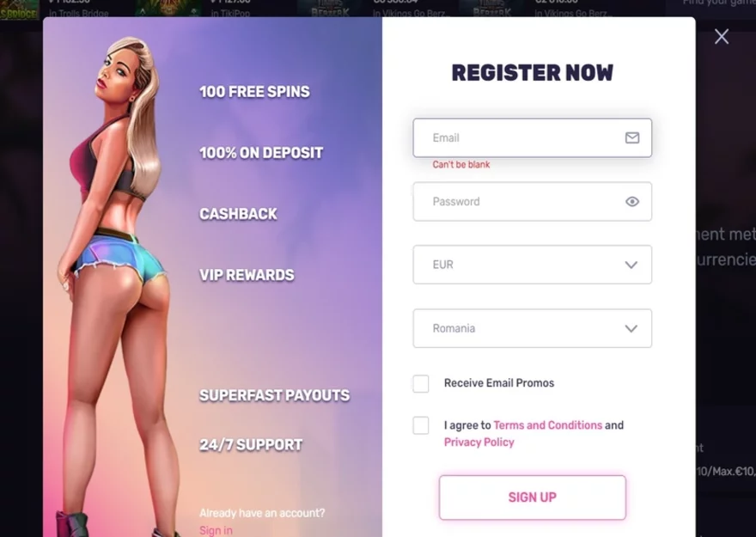This screenshot has height=537, width=756.
Task: Click the SIGN UP button
Action: [533, 497]
